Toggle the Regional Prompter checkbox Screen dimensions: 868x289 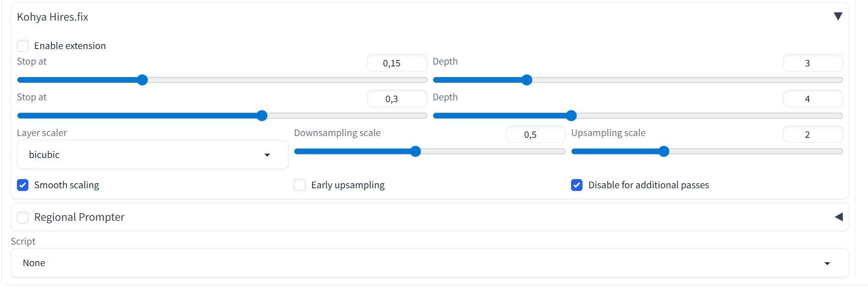[23, 217]
